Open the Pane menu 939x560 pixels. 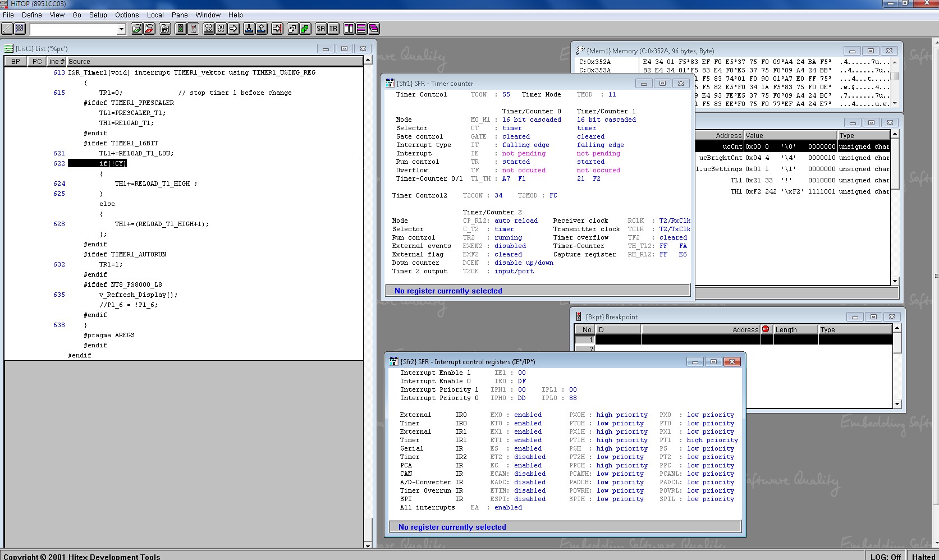tap(180, 15)
